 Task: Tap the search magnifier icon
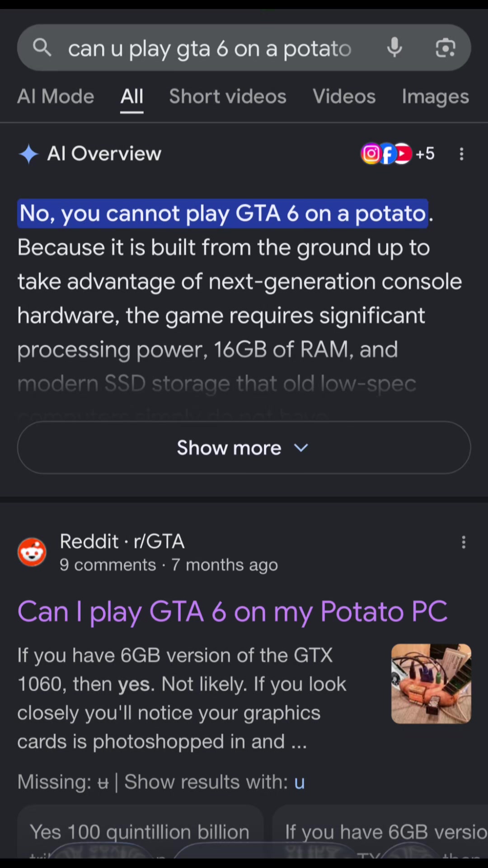(x=42, y=47)
